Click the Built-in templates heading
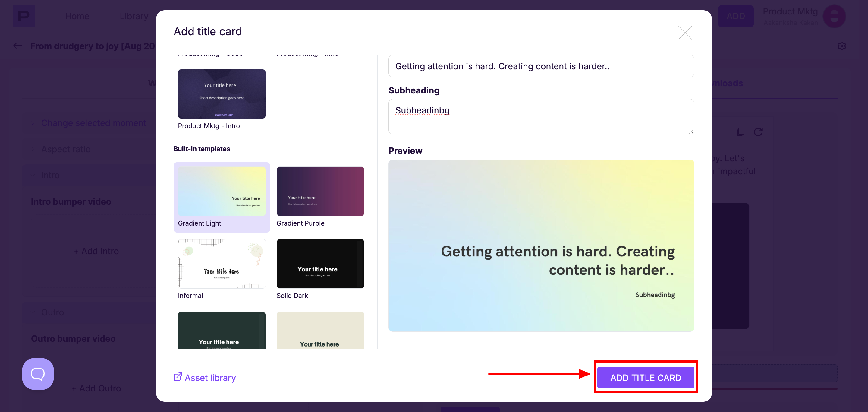The image size is (868, 412). coord(202,149)
